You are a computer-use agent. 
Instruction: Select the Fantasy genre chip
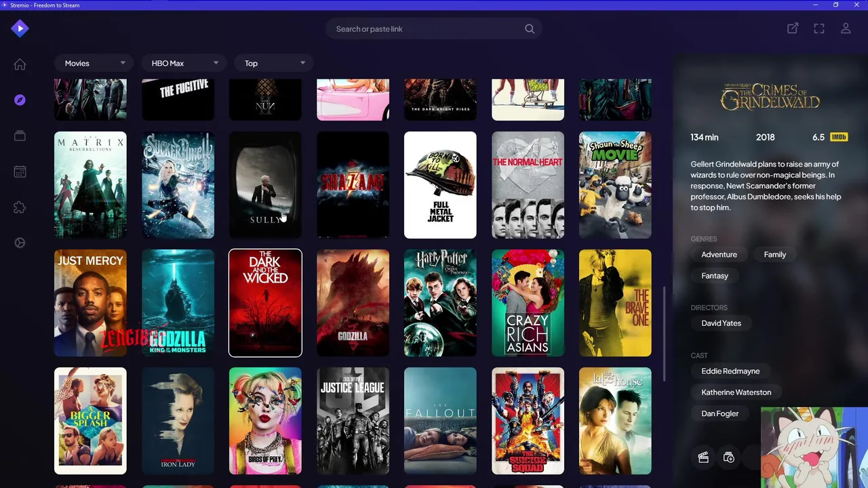[x=715, y=276]
